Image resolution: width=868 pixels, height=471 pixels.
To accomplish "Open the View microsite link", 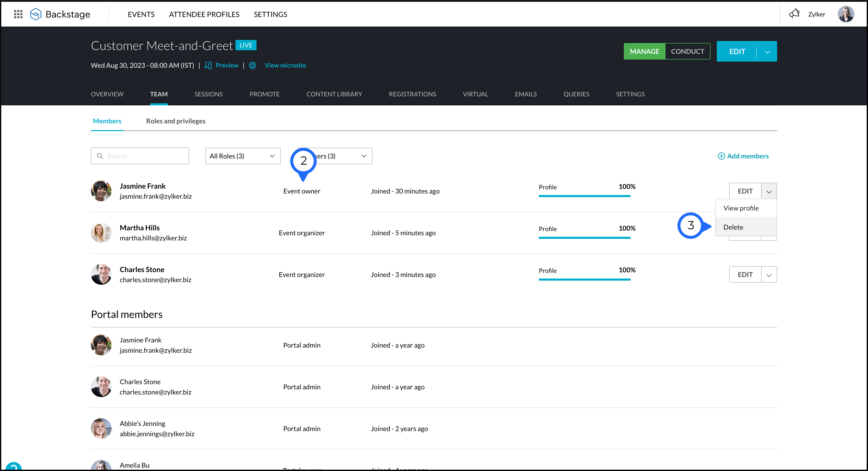I will [x=285, y=65].
